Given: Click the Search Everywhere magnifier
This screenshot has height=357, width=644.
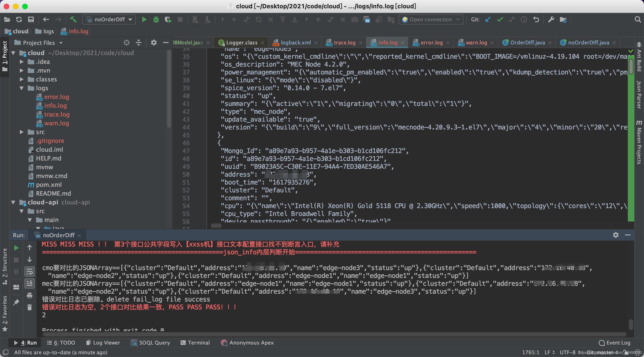Looking at the screenshot, I should 638,19.
